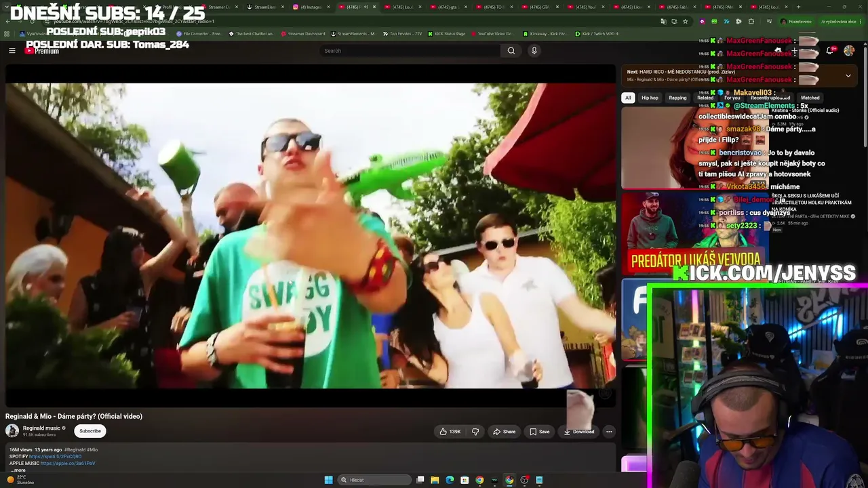Screen dimensions: 868x488
Task: Launch Microsoft Edge from the taskbar
Action: click(450, 480)
